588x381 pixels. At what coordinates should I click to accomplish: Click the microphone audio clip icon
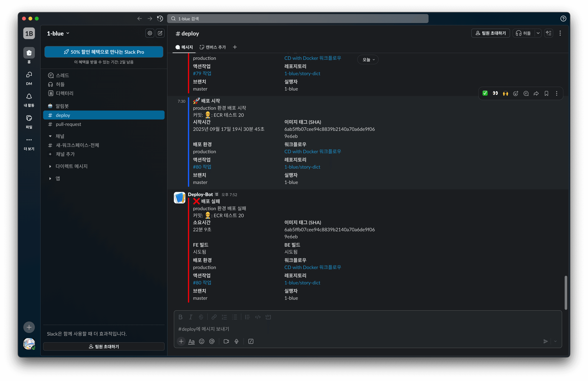coord(236,341)
